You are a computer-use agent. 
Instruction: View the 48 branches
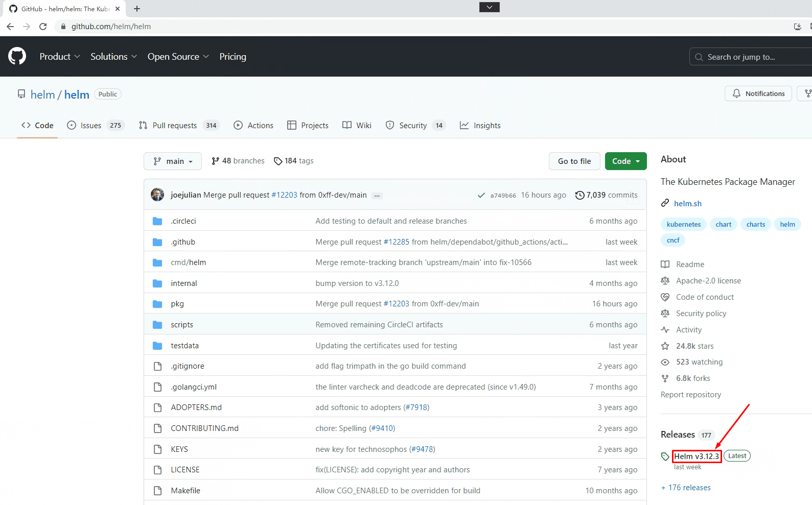coord(238,161)
